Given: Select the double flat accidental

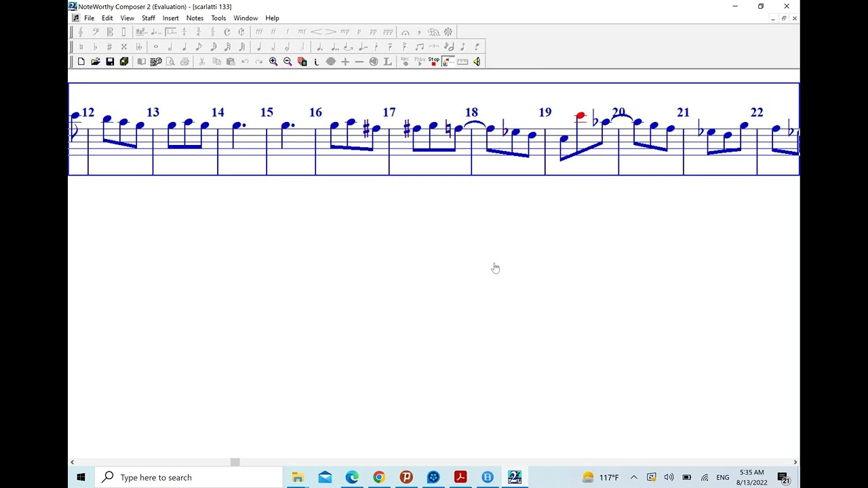Looking at the screenshot, I should 139,47.
